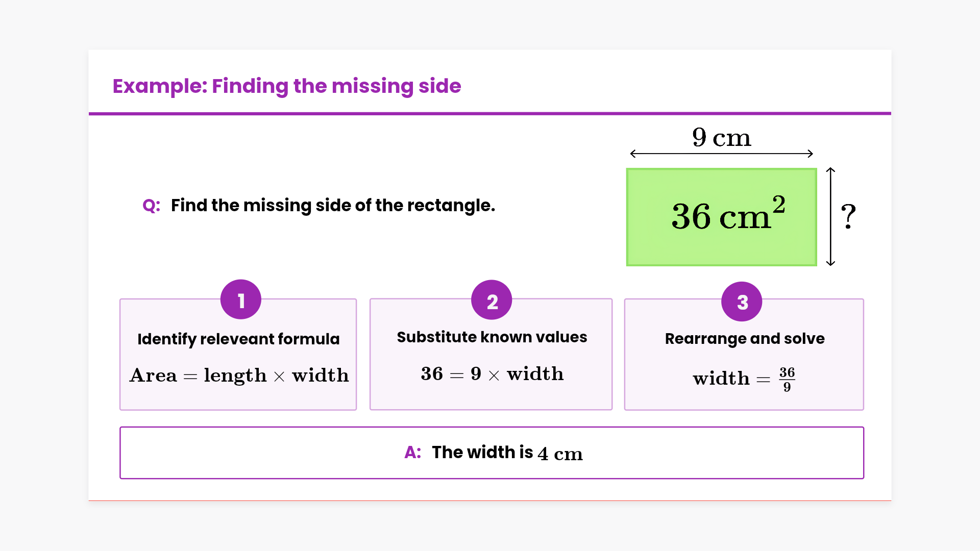Click the 'Find the missing side of the rectangle' text
980x551 pixels.
click(x=333, y=206)
